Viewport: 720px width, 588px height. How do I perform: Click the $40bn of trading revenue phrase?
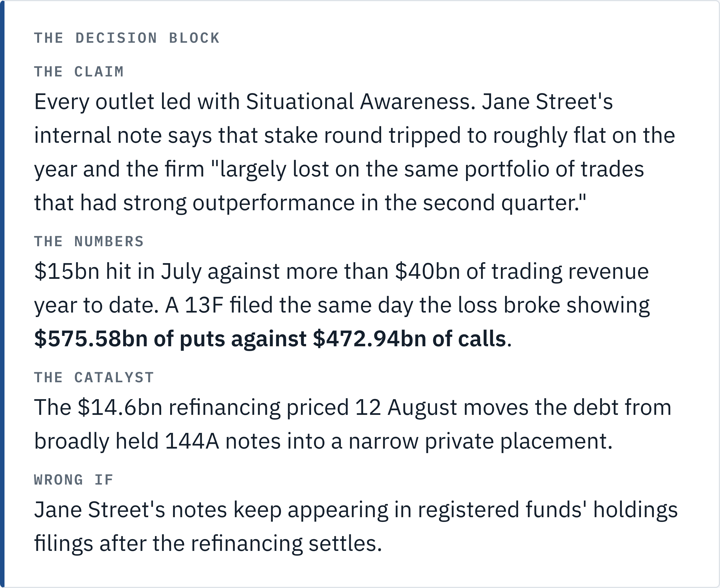pyautogui.click(x=522, y=272)
